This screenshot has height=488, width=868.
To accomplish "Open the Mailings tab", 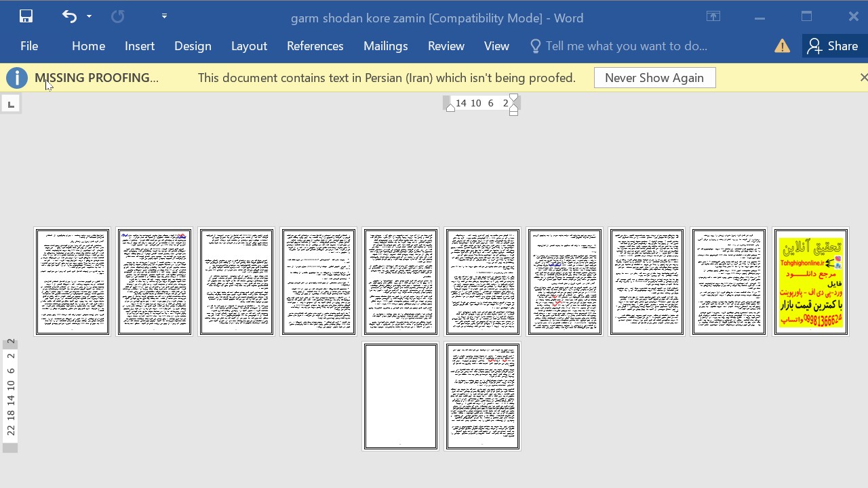I will 385,46.
